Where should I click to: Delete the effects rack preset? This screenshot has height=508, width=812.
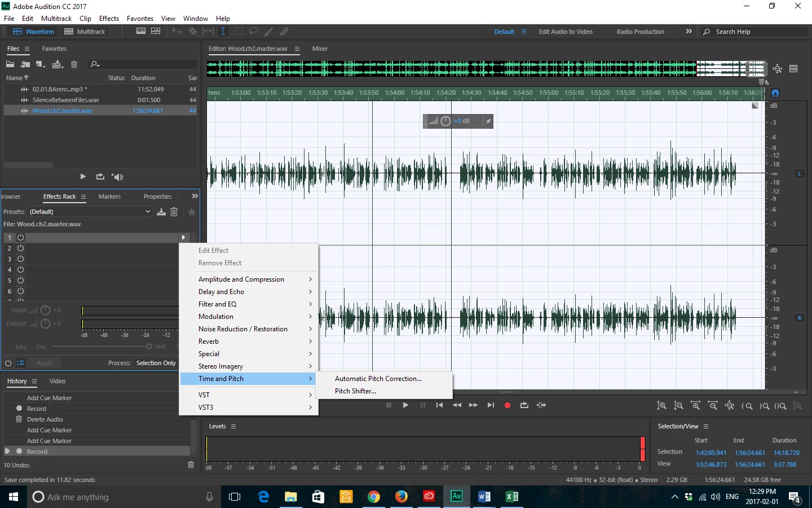[x=174, y=212]
